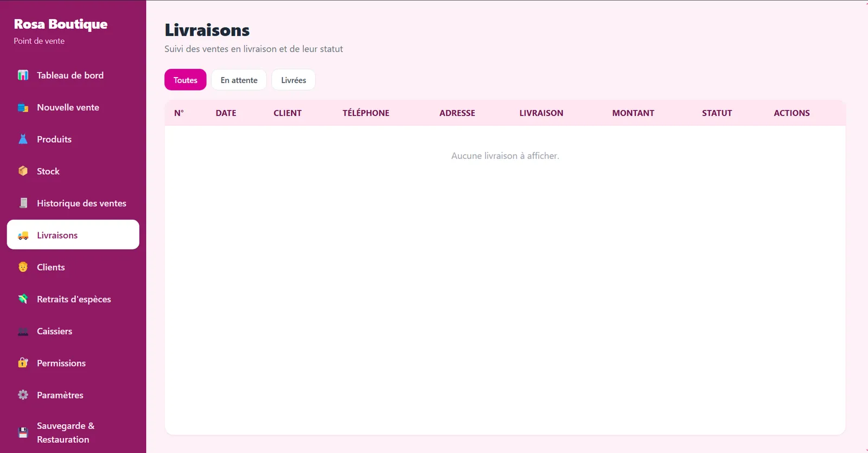Go to Nouvelle vente
The image size is (868, 453).
73,107
